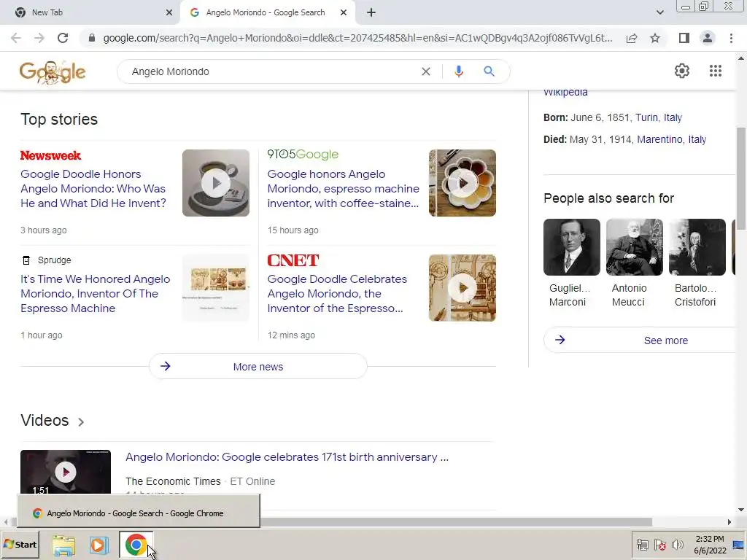
Task: Click See more people button
Action: coord(640,340)
